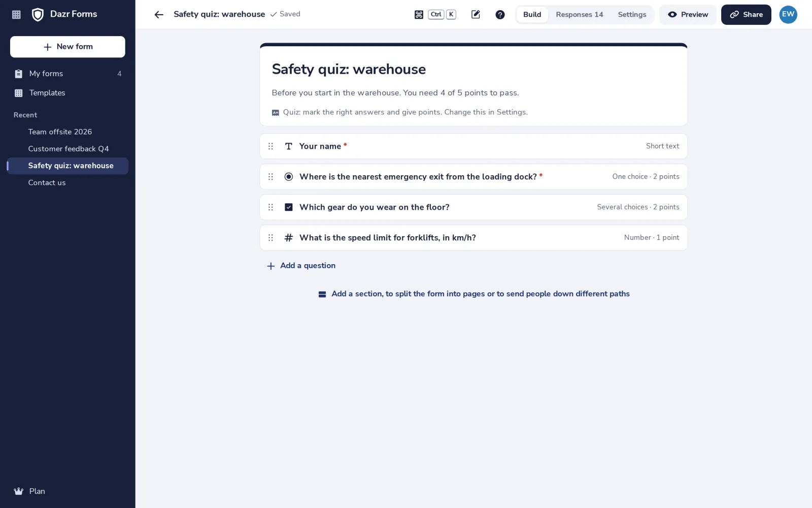Screen dimensions: 812x508
Task: Click the Saved status indicator
Action: click(285, 14)
